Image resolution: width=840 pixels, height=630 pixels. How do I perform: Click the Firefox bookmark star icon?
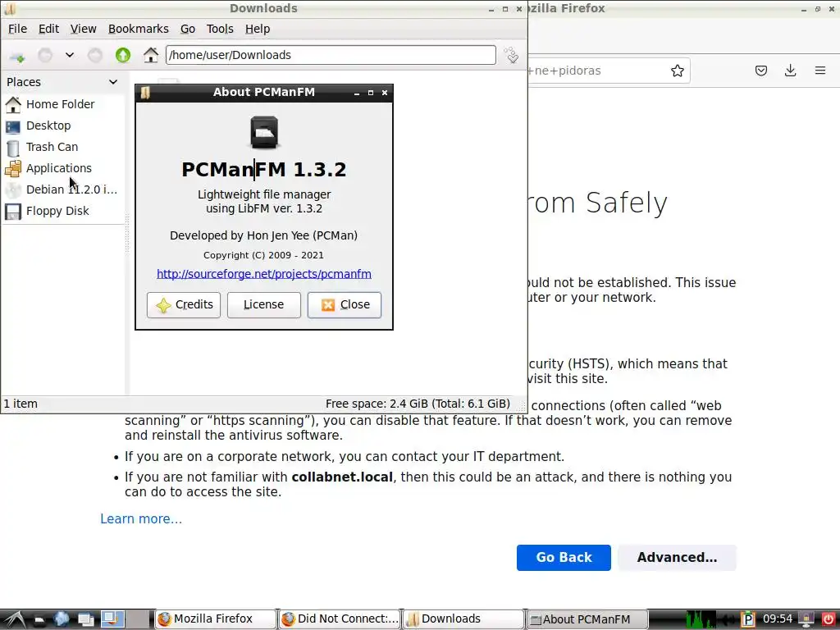pos(677,71)
